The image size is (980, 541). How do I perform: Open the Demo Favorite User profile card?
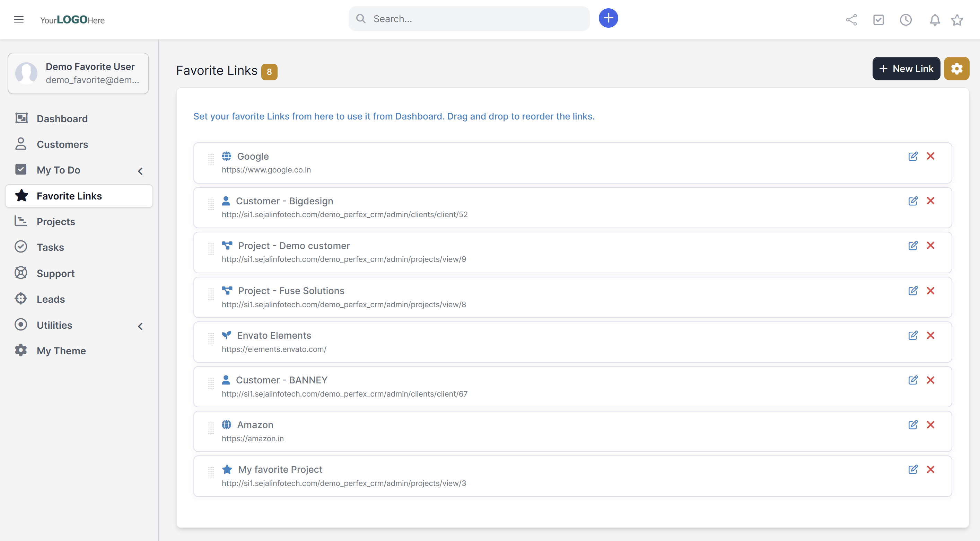(x=78, y=73)
